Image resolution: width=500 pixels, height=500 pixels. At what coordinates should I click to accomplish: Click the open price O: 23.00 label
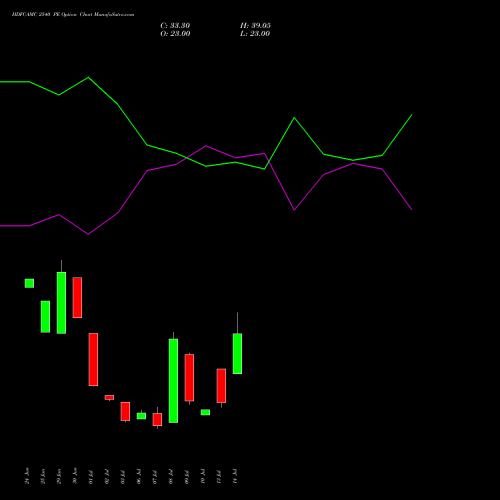[x=175, y=34]
